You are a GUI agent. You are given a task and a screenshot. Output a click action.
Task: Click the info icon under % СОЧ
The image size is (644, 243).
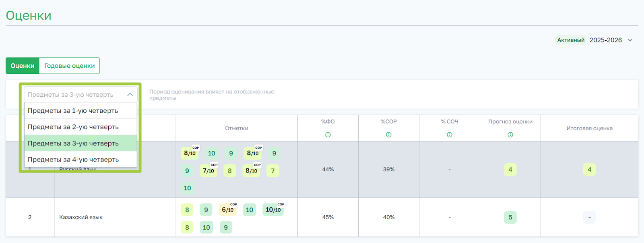[x=450, y=135]
